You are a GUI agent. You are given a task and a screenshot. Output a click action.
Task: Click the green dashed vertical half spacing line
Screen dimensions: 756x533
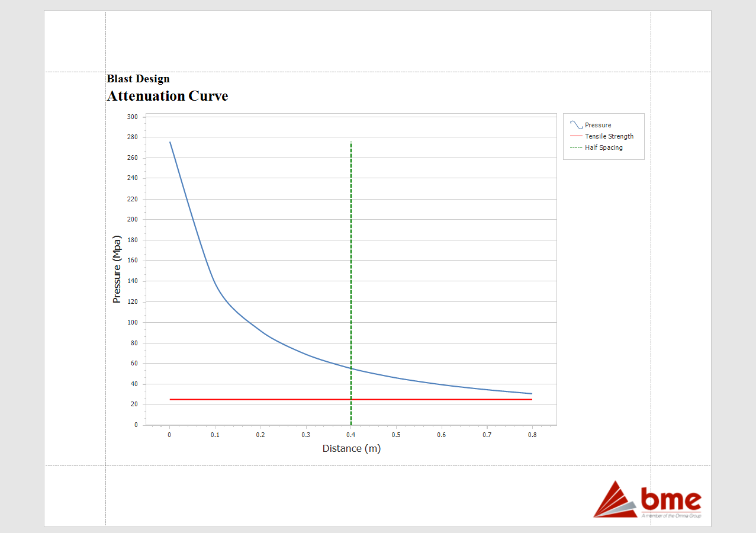351,237
